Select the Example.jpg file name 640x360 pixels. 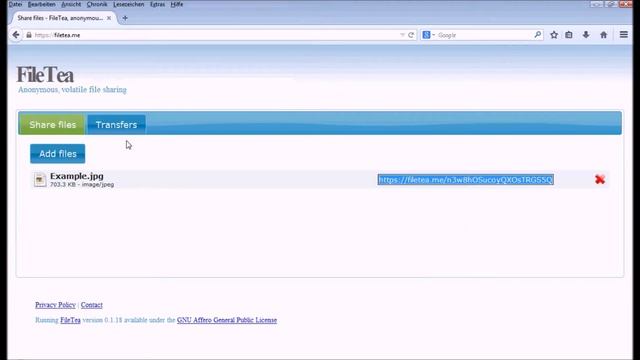pyautogui.click(x=77, y=176)
